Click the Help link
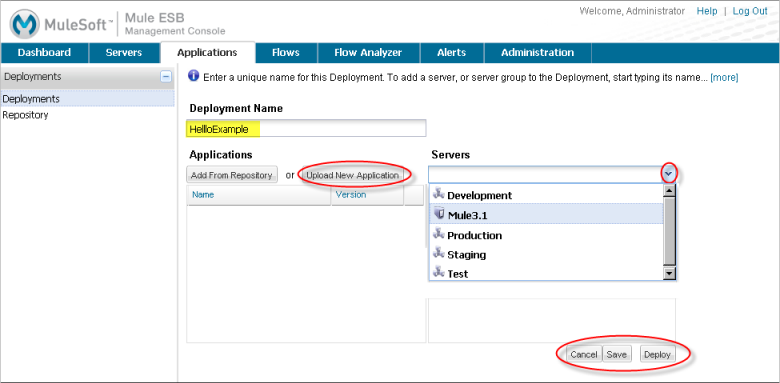Viewport: 780px width, 383px height. coord(707,11)
